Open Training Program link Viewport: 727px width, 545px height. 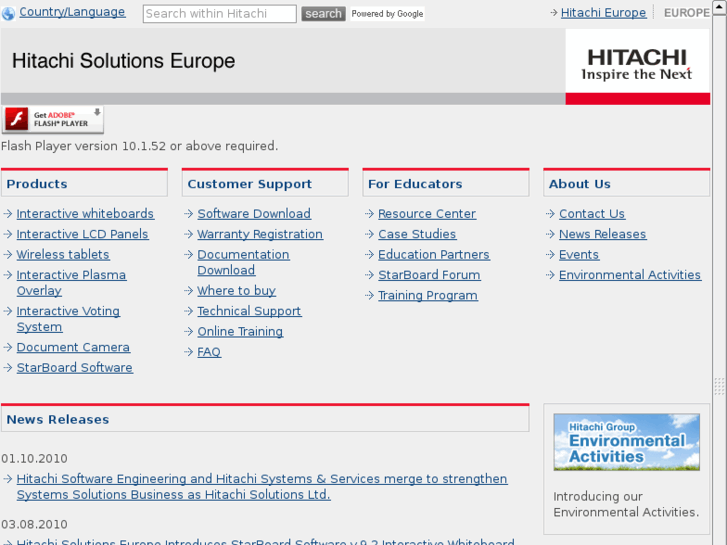(428, 295)
